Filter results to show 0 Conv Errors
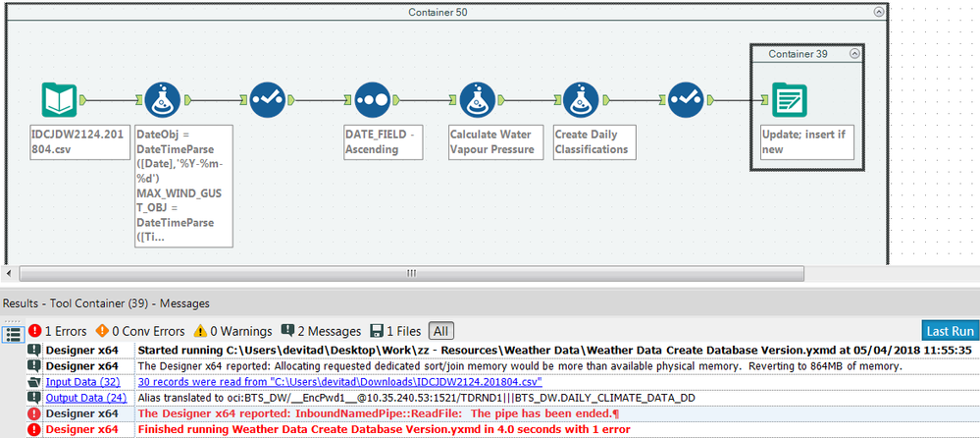980x438 pixels. point(139,331)
